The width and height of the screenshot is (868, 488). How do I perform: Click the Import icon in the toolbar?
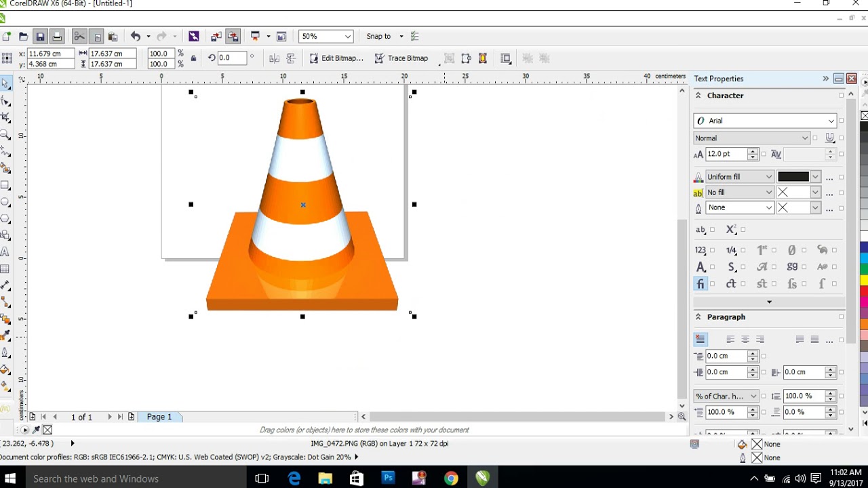(216, 37)
